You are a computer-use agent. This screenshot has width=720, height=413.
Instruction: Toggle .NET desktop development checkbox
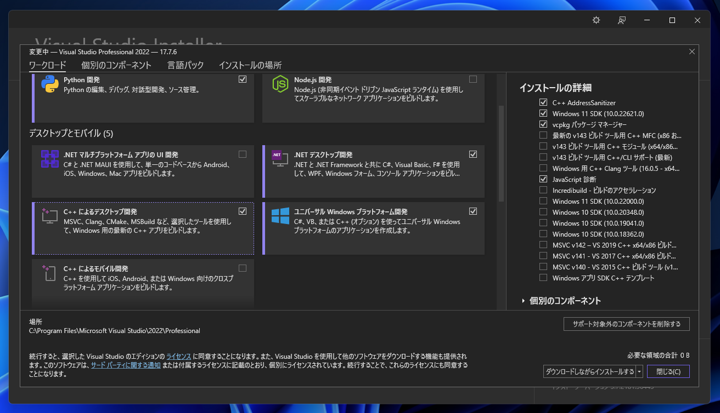click(x=473, y=154)
